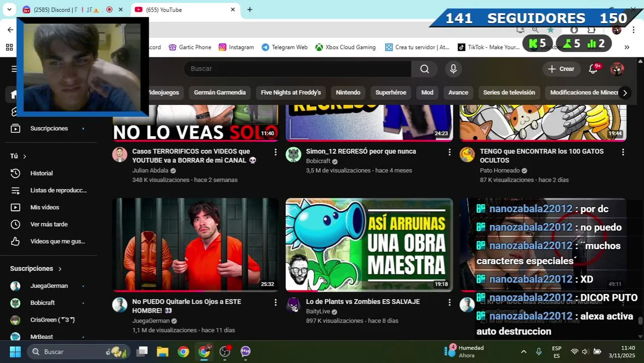
Task: Select the Superhéroe filter chip
Action: click(x=391, y=92)
